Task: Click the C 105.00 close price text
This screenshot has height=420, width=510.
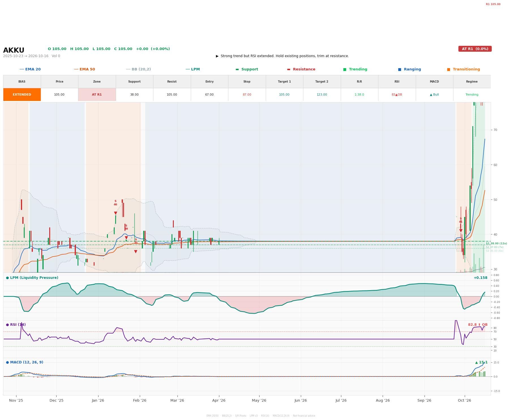Action: (123, 49)
